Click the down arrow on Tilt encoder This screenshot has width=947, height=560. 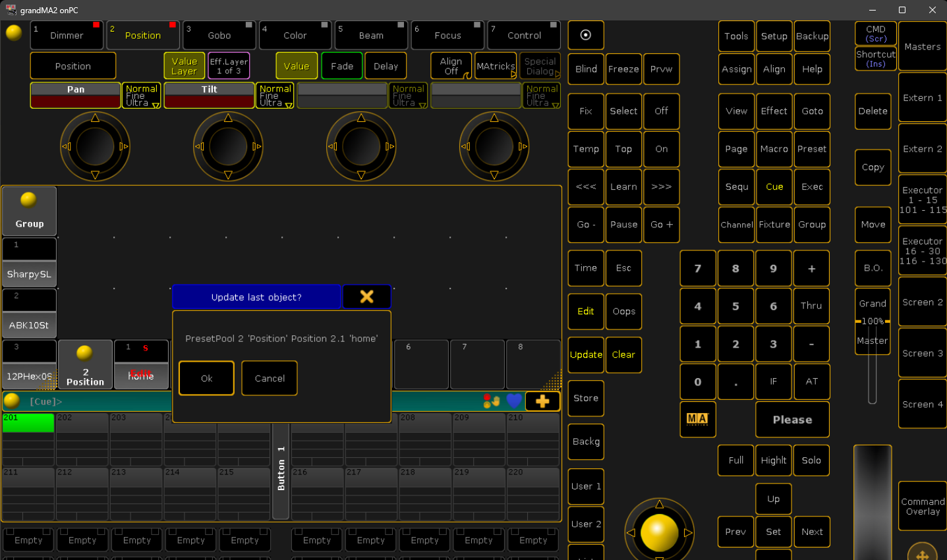(228, 175)
